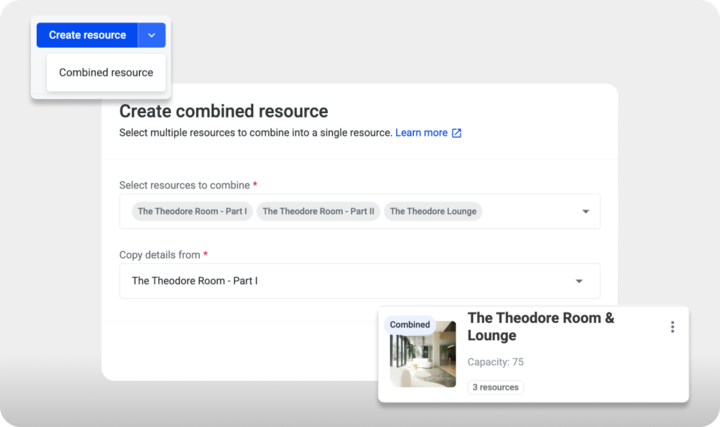Open the Theodore Room & Lounge title

click(541, 327)
